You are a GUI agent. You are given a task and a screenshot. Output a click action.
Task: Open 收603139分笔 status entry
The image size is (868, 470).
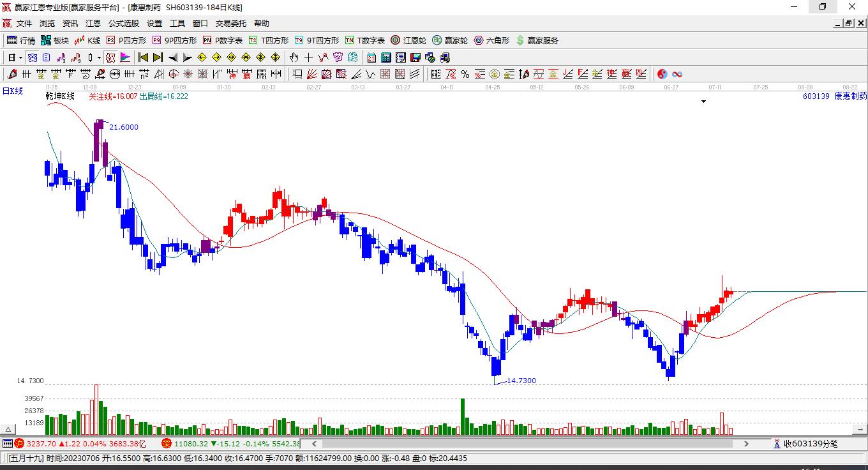[805, 444]
